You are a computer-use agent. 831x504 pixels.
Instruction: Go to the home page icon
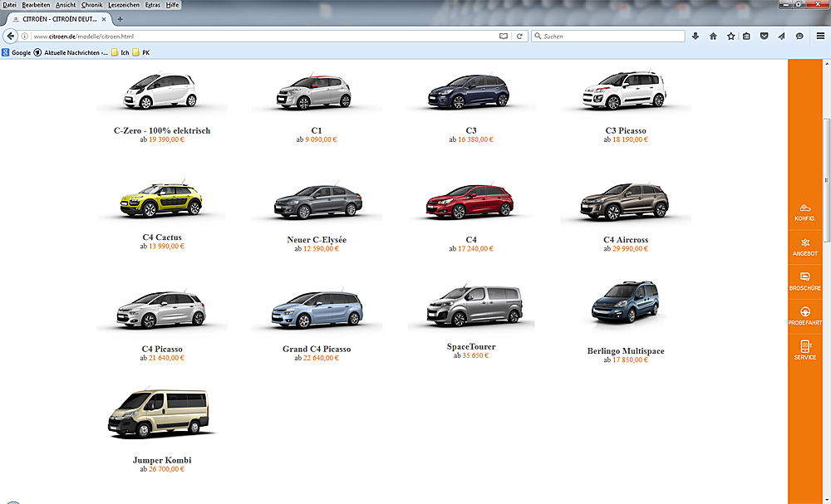[713, 37]
